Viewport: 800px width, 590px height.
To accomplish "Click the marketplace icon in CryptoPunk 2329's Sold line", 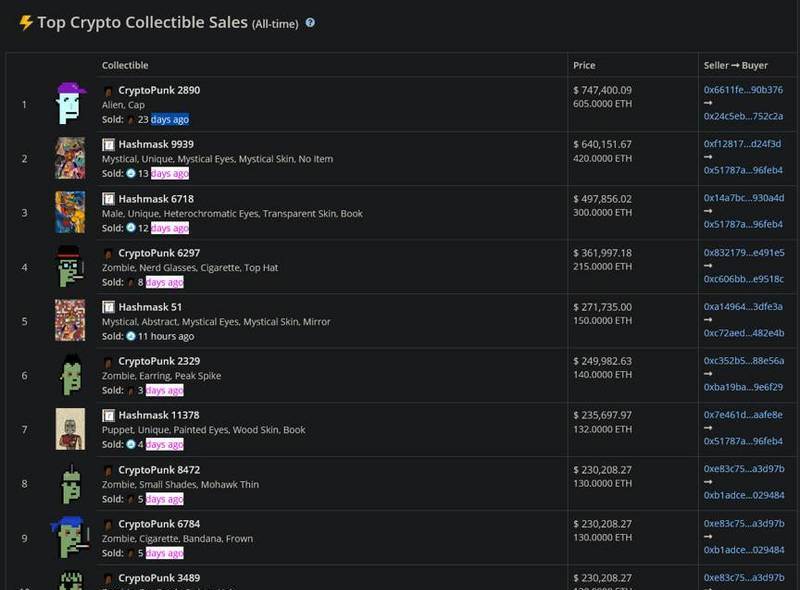I will pyautogui.click(x=131, y=391).
